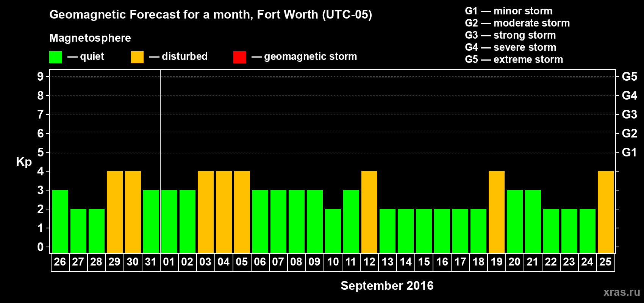Click the orange bar for day 29
Viewport: 644px width, 303px height.
(x=115, y=212)
